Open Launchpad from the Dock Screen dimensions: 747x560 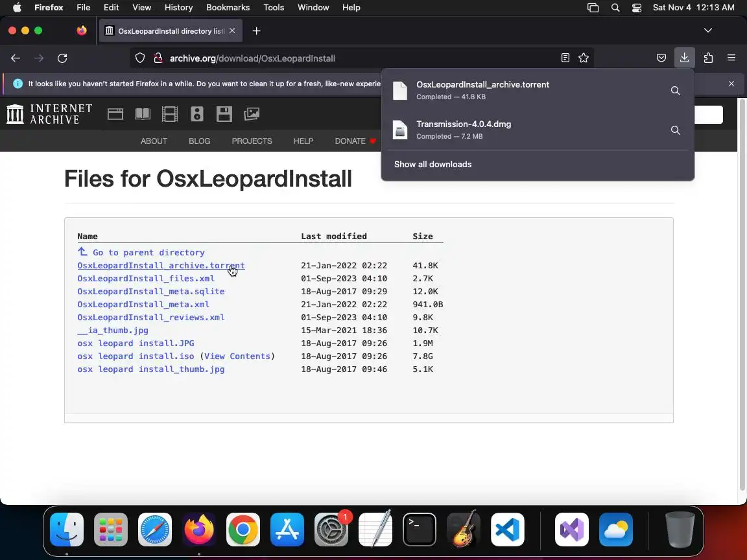(111, 529)
